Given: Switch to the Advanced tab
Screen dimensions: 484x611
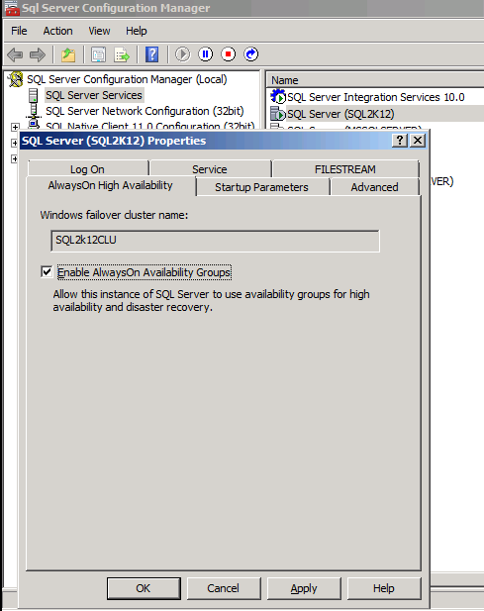Looking at the screenshot, I should [374, 187].
